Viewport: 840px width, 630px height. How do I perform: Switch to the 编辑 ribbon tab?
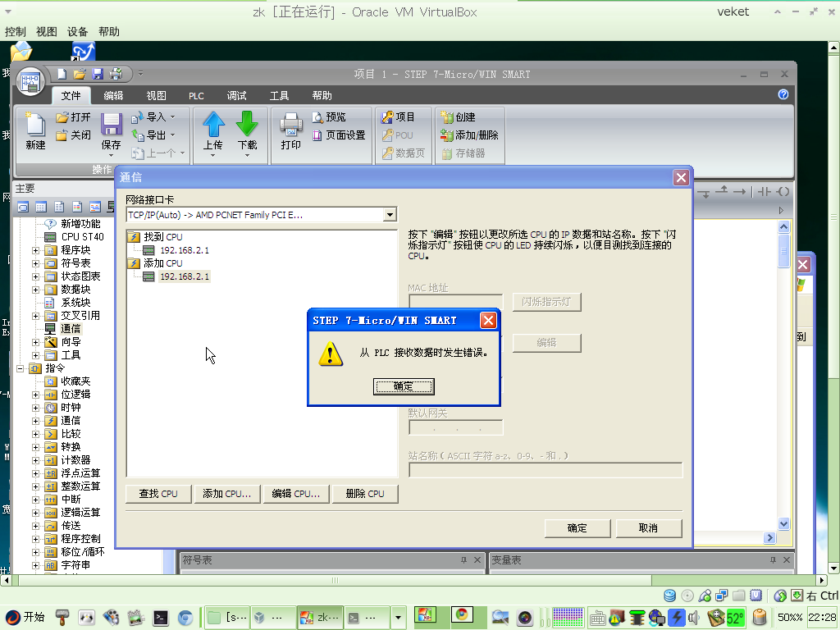point(113,95)
